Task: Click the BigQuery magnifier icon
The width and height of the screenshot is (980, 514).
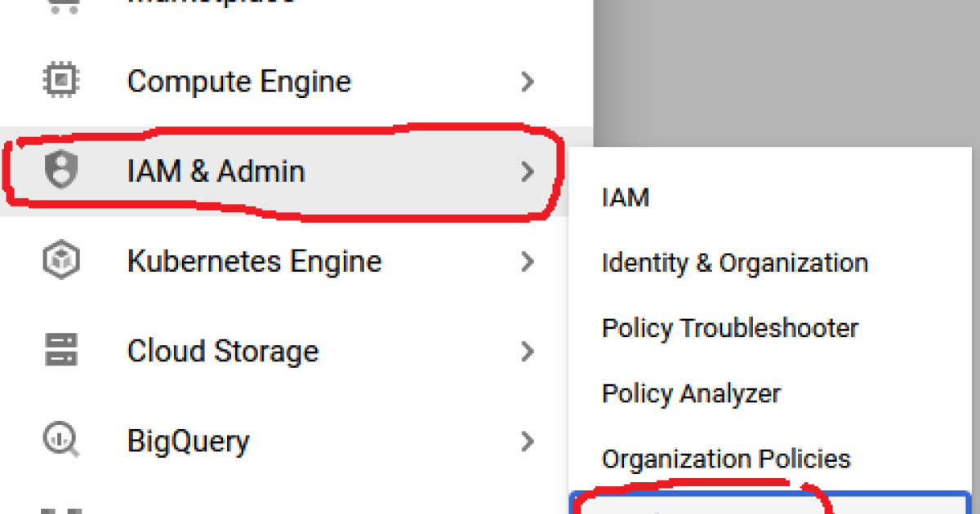Action: pyautogui.click(x=60, y=441)
